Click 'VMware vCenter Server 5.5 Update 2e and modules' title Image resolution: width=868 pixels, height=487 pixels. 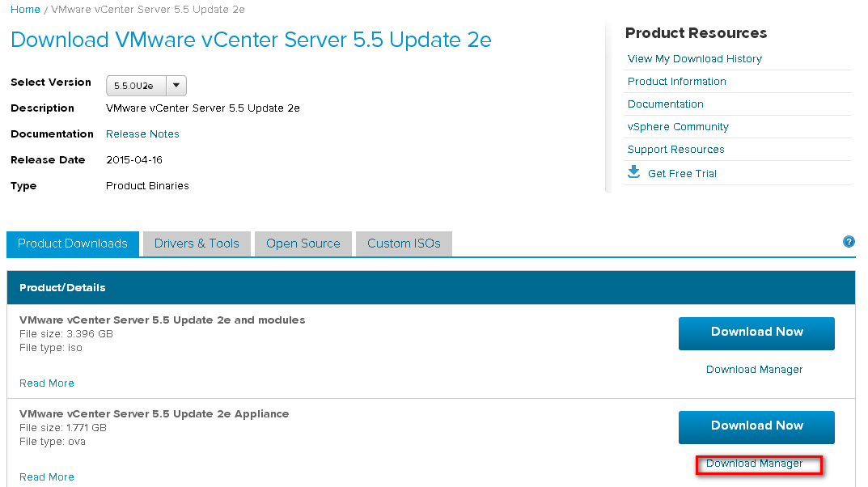[163, 320]
